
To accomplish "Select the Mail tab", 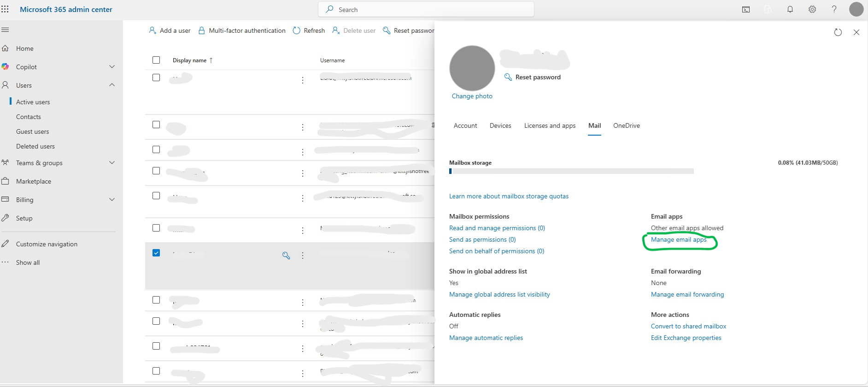I will pos(594,125).
